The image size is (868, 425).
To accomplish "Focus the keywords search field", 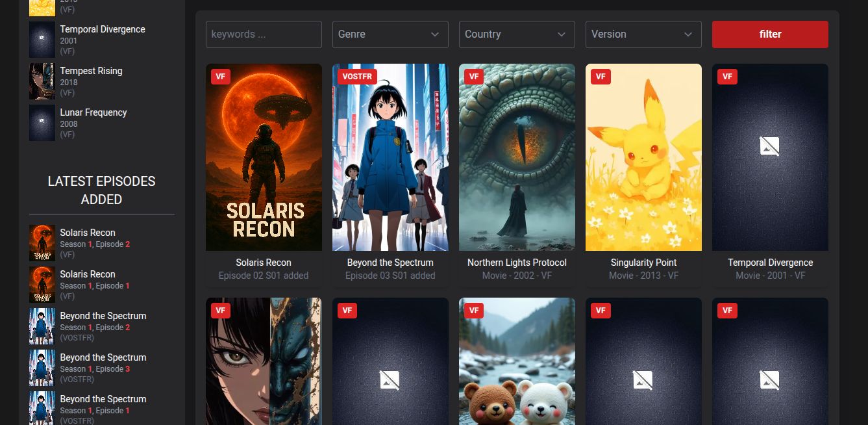I will click(x=264, y=34).
